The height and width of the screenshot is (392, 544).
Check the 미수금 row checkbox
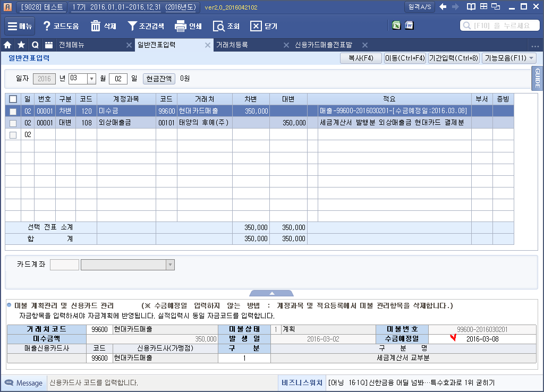(13, 112)
